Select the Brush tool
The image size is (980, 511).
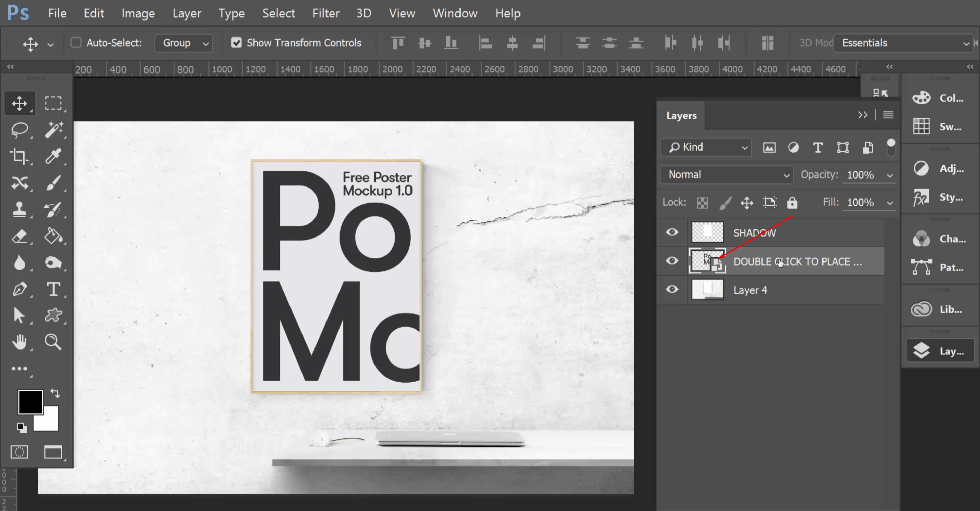click(53, 183)
